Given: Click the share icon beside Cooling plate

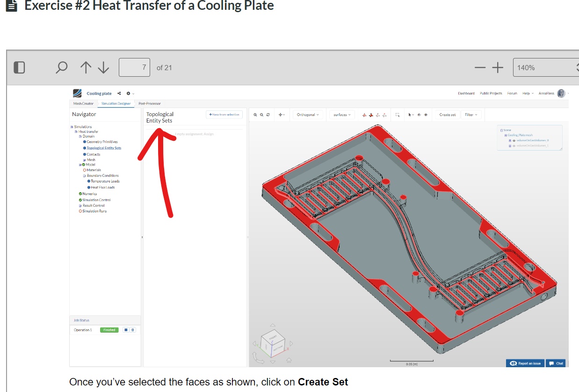Looking at the screenshot, I should pos(119,94).
